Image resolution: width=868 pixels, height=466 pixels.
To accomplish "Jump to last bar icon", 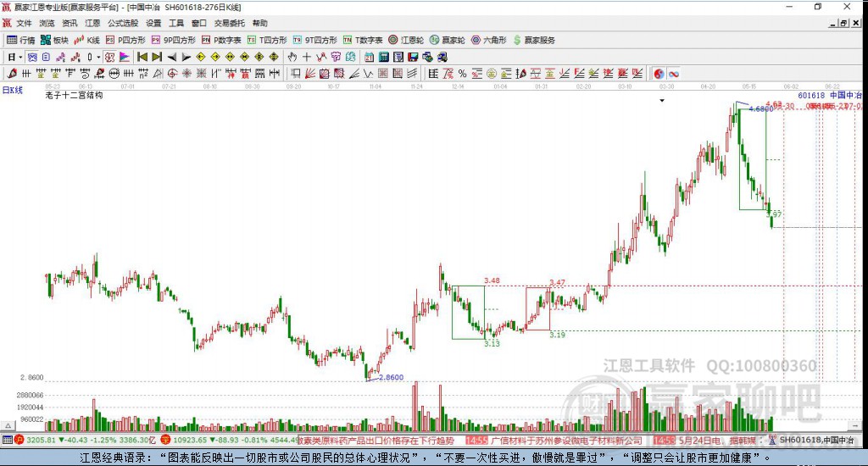I will [x=157, y=57].
